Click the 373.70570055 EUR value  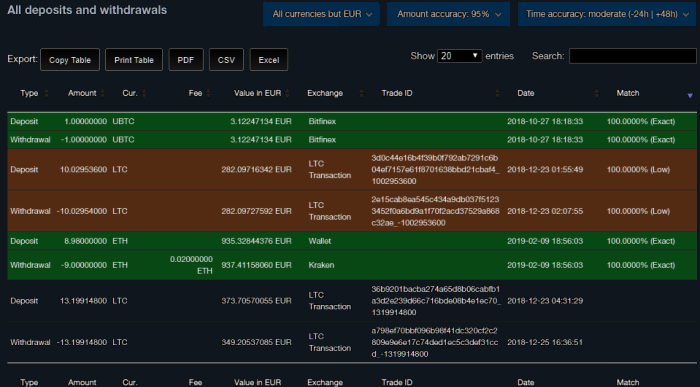(x=256, y=301)
